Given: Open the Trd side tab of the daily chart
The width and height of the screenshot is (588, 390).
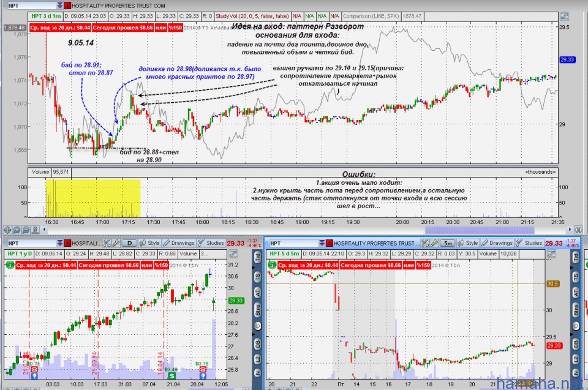Looking at the screenshot, I should (x=258, y=258).
